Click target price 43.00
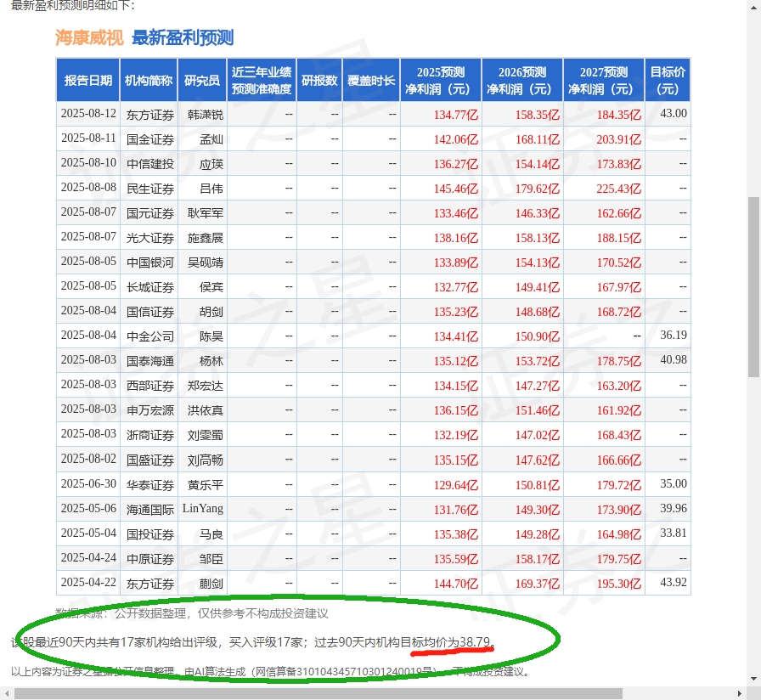The height and width of the screenshot is (700, 761). coord(674,114)
